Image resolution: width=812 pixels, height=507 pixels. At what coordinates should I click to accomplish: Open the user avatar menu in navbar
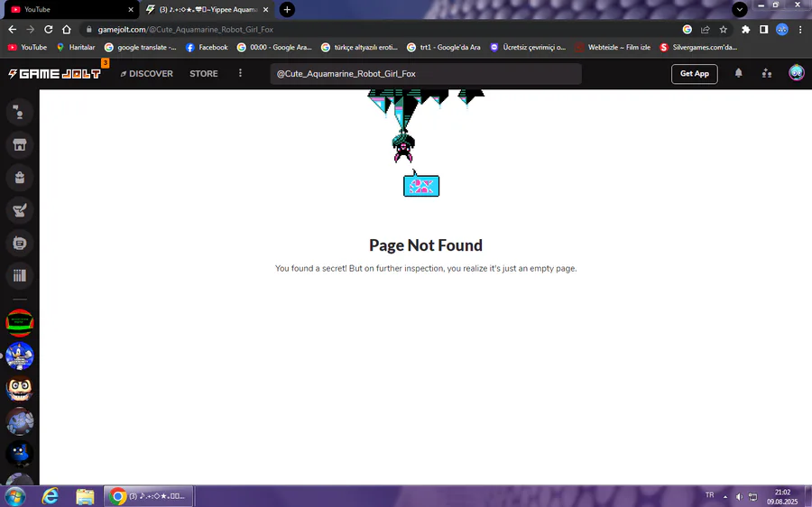click(797, 73)
